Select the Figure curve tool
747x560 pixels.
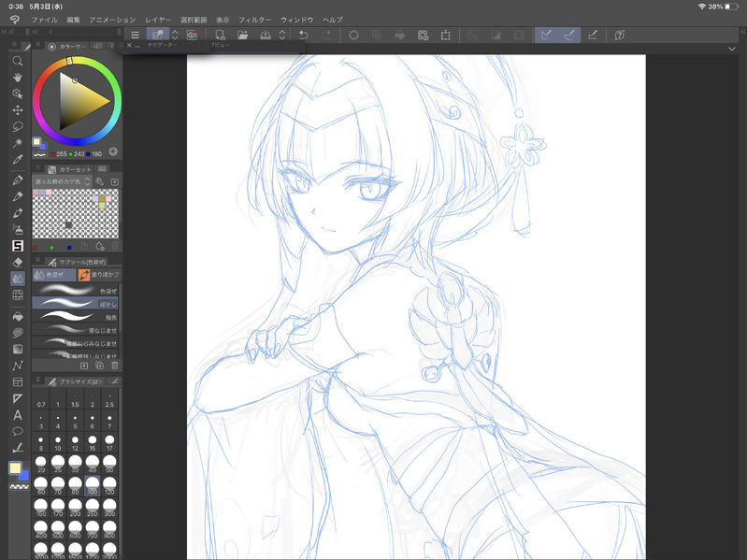click(18, 366)
